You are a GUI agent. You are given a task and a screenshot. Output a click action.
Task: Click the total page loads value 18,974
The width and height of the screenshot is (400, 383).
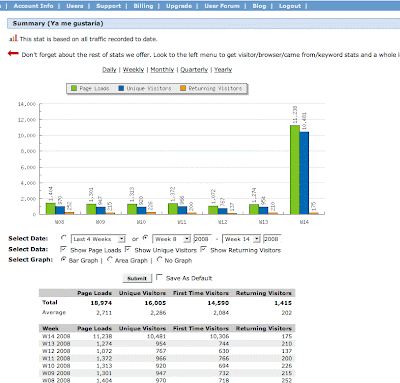click(101, 303)
